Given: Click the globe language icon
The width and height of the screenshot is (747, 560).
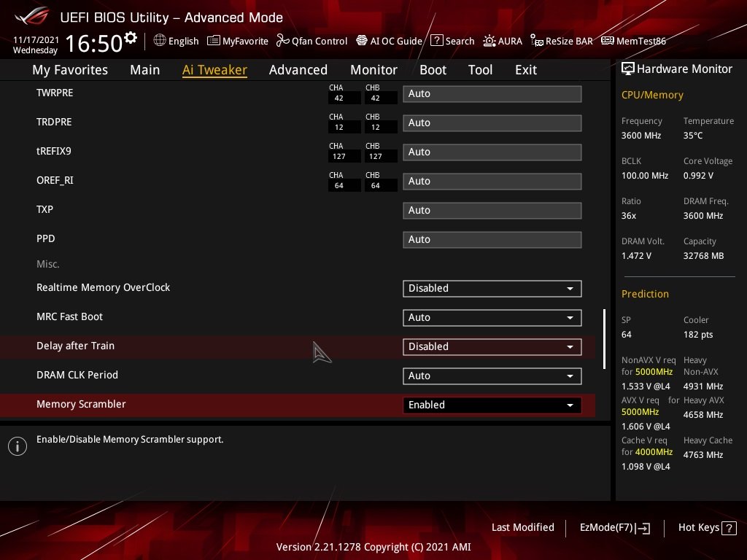Looking at the screenshot, I should click(160, 41).
